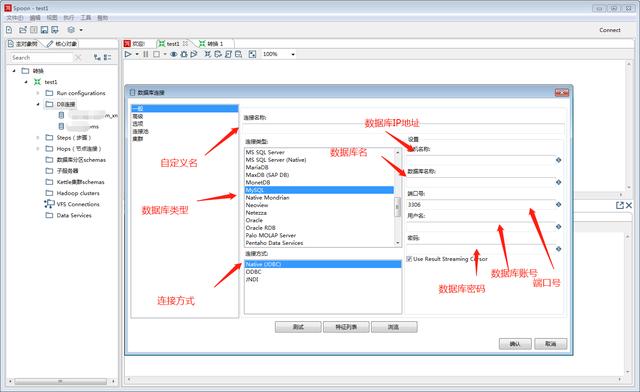640x392 pixels.
Task: Click the port field showing 3306
Action: tap(480, 204)
